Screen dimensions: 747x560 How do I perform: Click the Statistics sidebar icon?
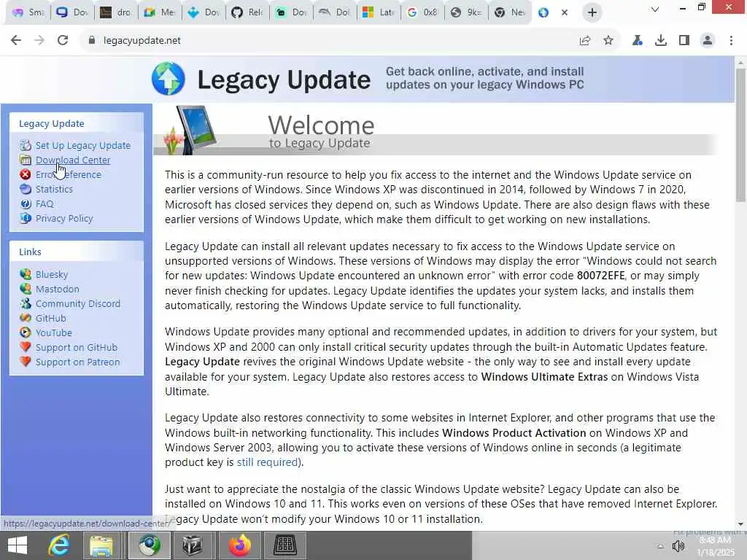click(x=26, y=189)
